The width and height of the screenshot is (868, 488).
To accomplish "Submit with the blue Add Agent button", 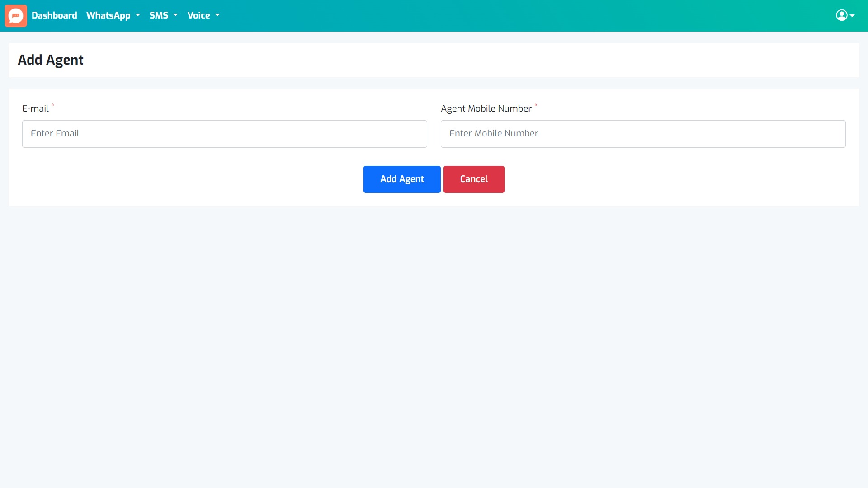I will point(402,179).
